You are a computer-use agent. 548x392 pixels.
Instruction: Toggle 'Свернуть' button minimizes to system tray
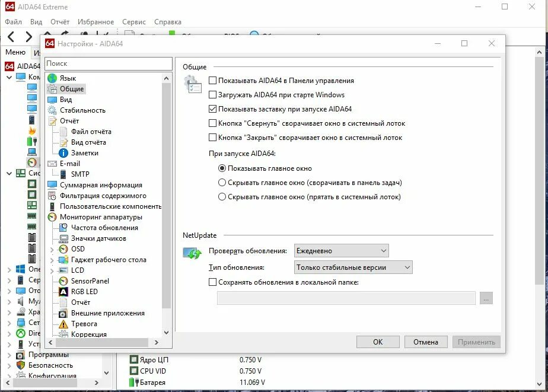pos(212,123)
